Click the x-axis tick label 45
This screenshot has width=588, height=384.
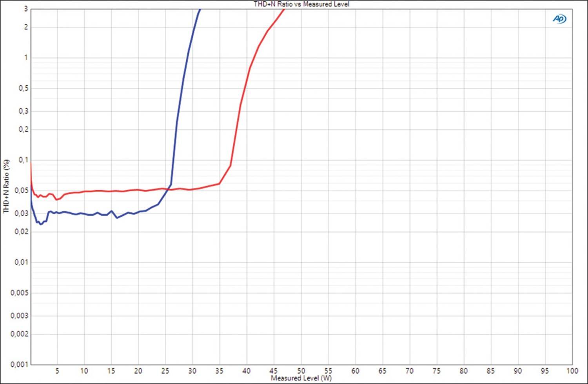coord(274,371)
